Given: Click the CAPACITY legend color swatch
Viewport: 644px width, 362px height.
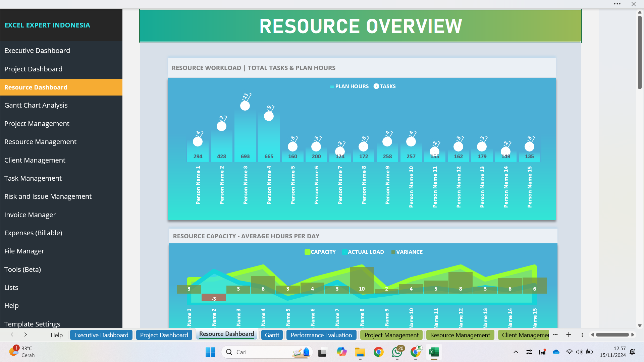Looking at the screenshot, I should (x=307, y=252).
